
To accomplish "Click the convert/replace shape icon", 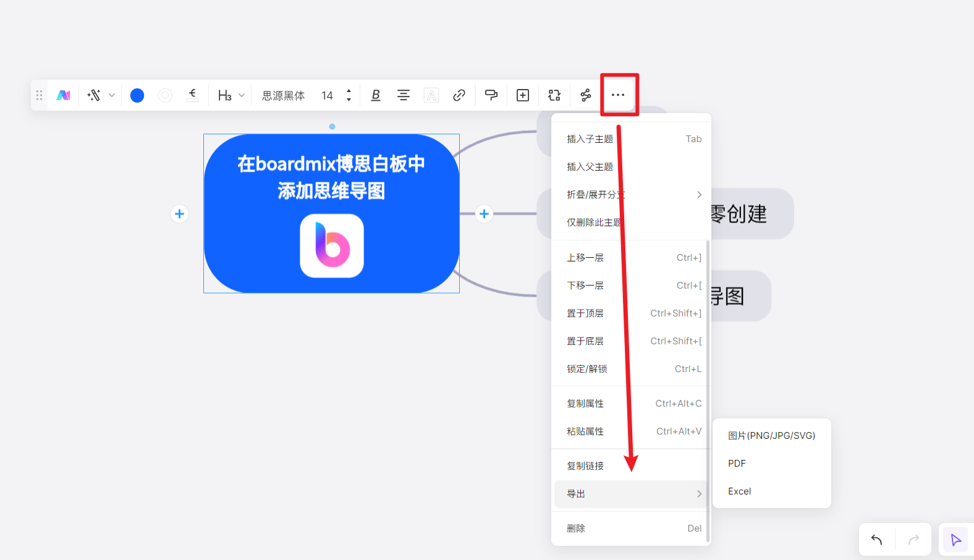I will point(554,95).
